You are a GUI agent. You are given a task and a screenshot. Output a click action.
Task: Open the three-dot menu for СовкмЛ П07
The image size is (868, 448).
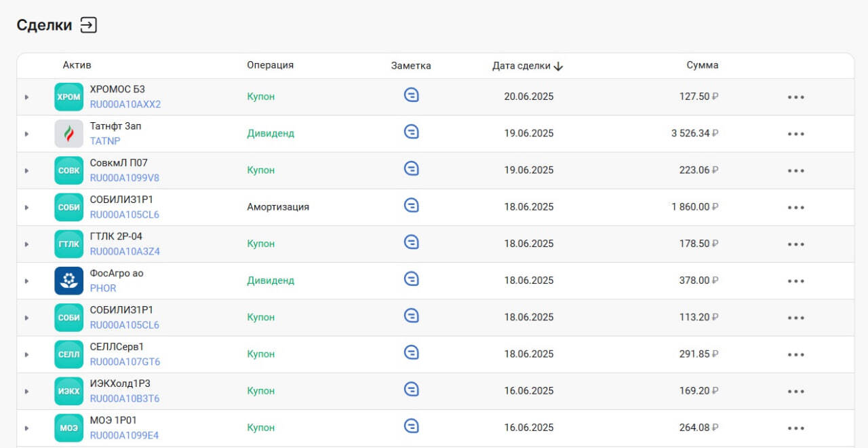[x=795, y=170]
